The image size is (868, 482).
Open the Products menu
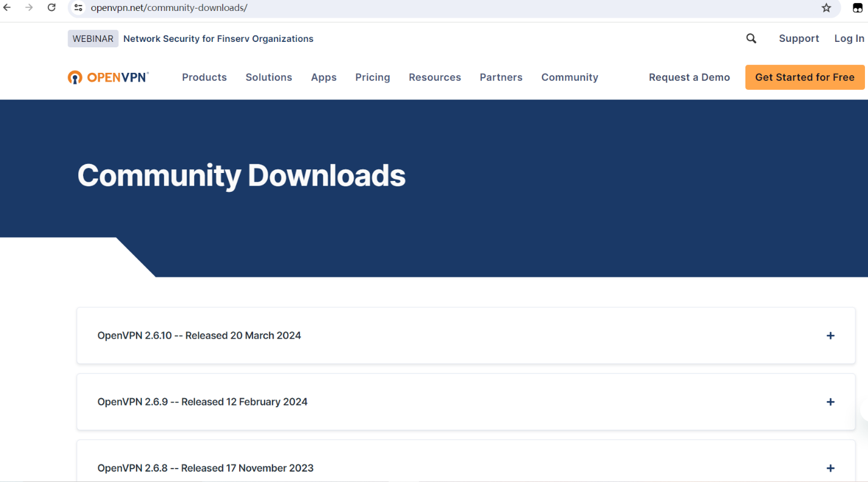coord(205,77)
